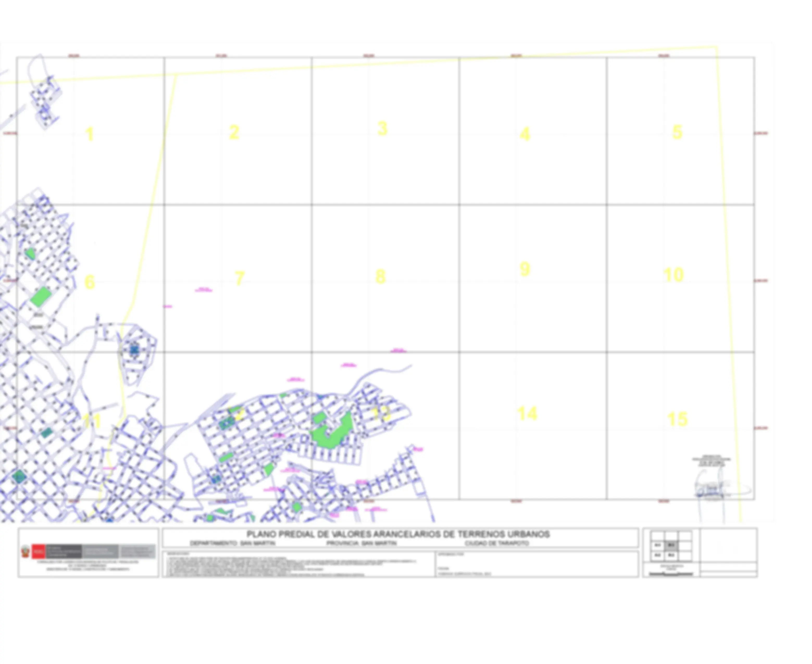This screenshot has height=664, width=812.
Task: Click the green diamond-shaped park in sector 6
Action: click(x=41, y=297)
